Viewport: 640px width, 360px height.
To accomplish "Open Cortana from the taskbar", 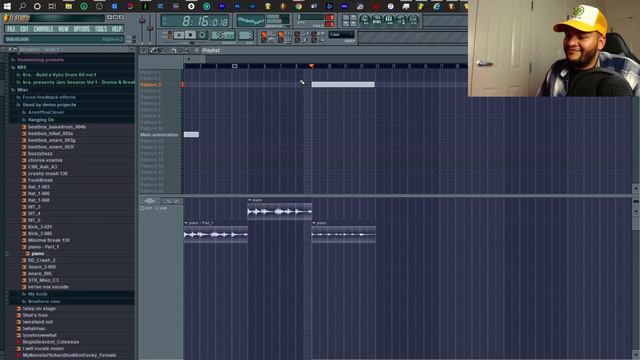I will [x=37, y=6].
